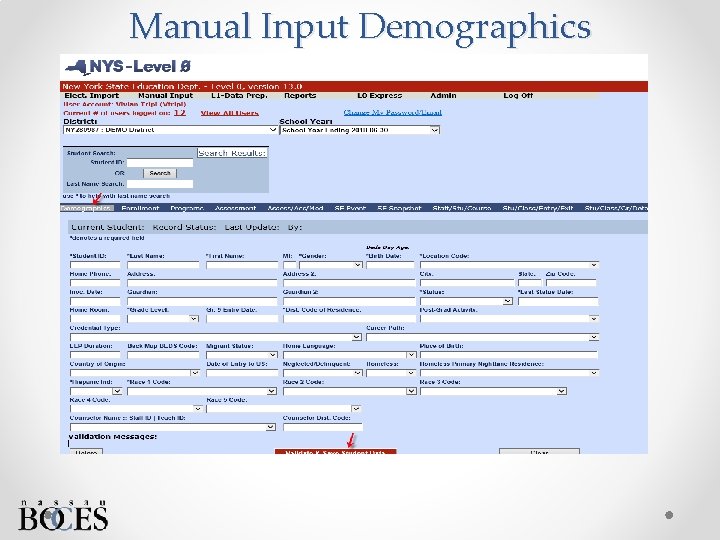Click Log Off in the menu bar
This screenshot has height=540, width=720.
point(518,96)
